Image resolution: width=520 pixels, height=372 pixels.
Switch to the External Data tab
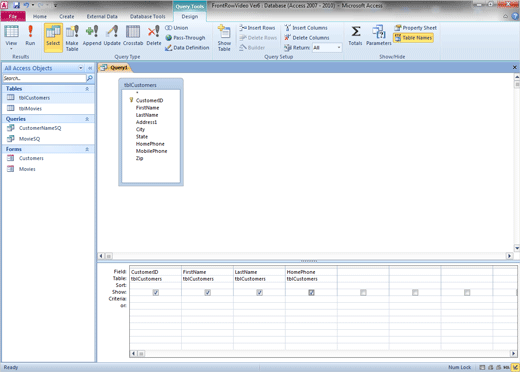pos(102,16)
